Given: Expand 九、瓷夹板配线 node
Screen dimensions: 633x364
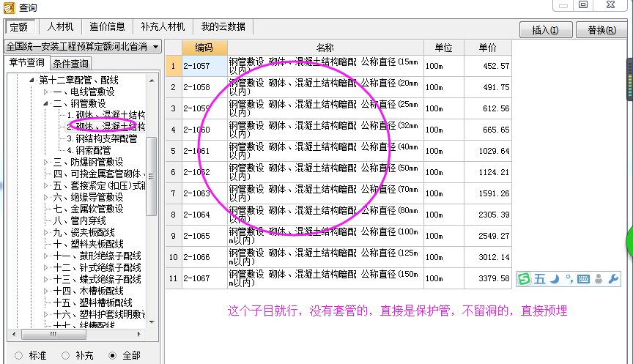Looking at the screenshot, I should coord(45,232).
